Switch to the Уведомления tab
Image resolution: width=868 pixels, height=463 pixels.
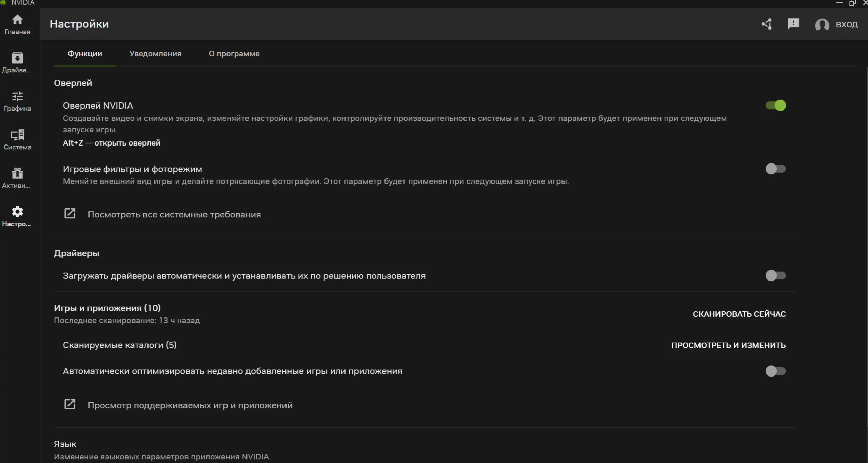[x=155, y=54]
